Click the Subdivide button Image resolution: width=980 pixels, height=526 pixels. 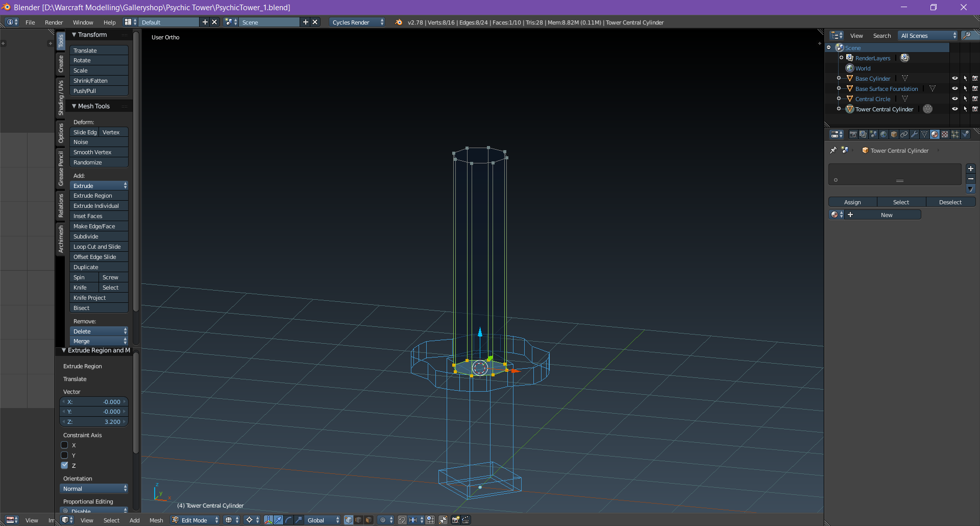[99, 236]
